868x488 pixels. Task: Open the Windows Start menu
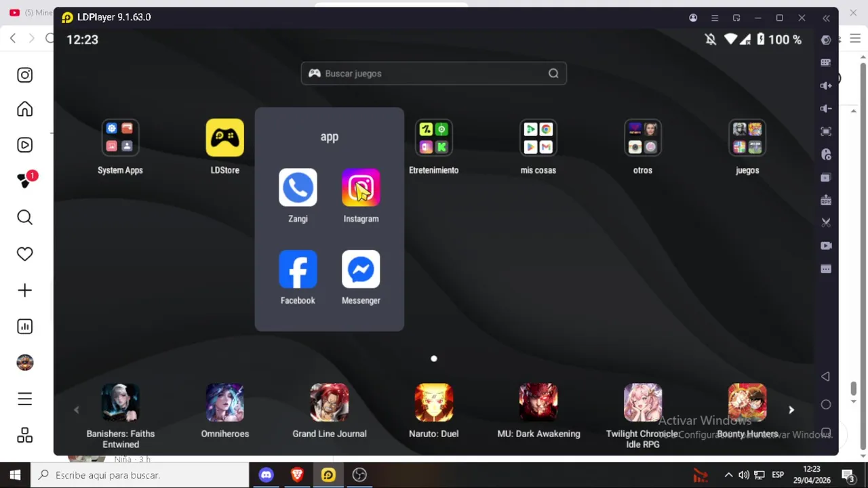click(15, 475)
